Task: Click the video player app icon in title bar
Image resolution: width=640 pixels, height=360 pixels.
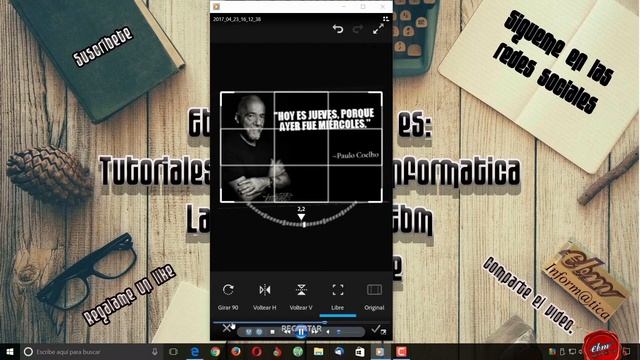Action: coord(216,7)
